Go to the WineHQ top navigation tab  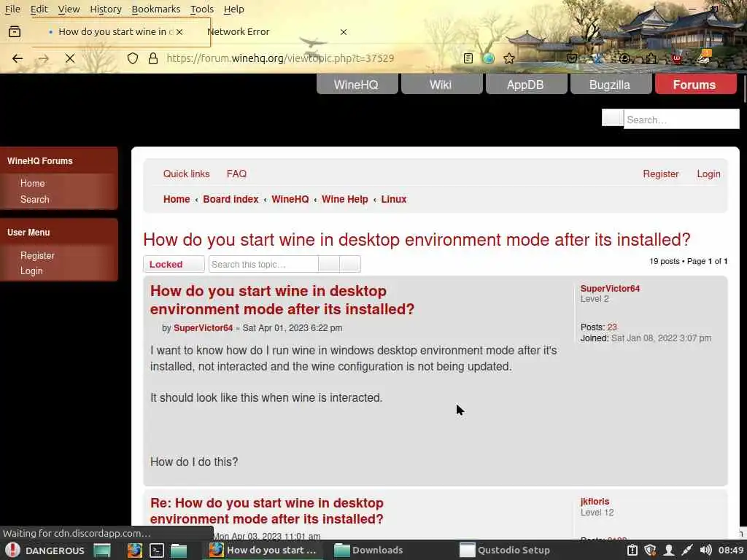pyautogui.click(x=356, y=85)
